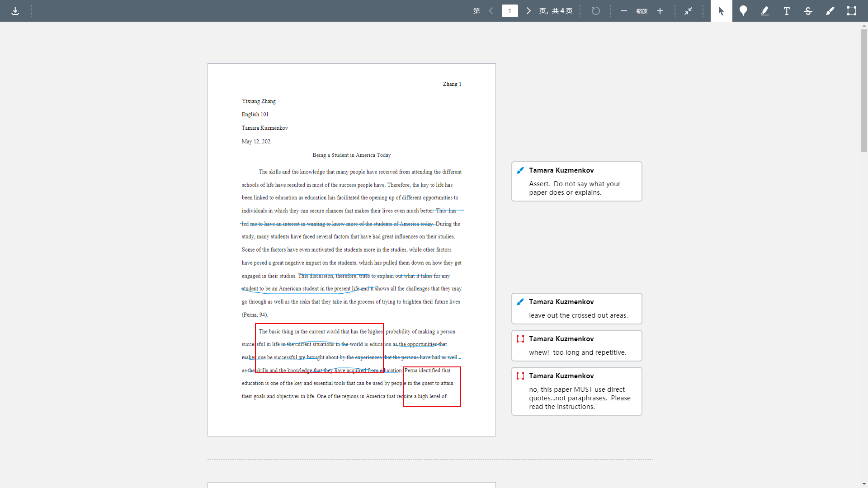
Task: Click the page number input field
Action: click(x=510, y=11)
